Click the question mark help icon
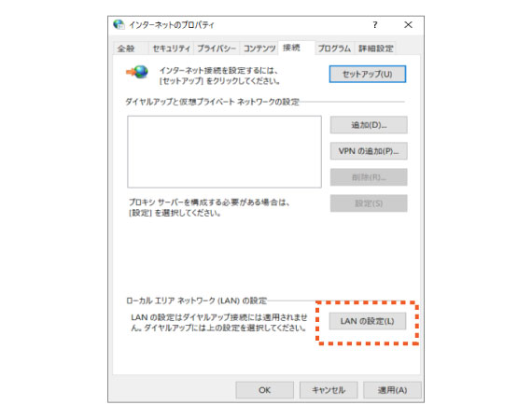532x419 pixels. pyautogui.click(x=375, y=25)
